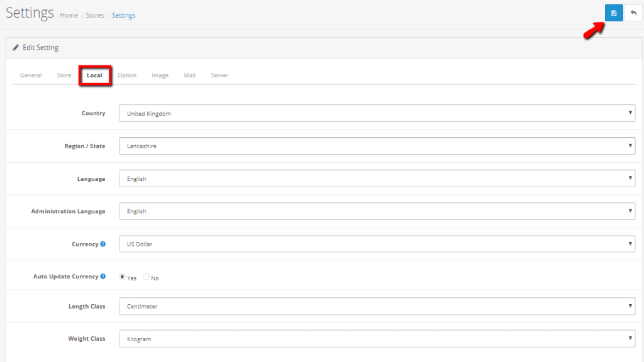
Task: Open the Currency dropdown showing US Dollar
Action: point(377,244)
